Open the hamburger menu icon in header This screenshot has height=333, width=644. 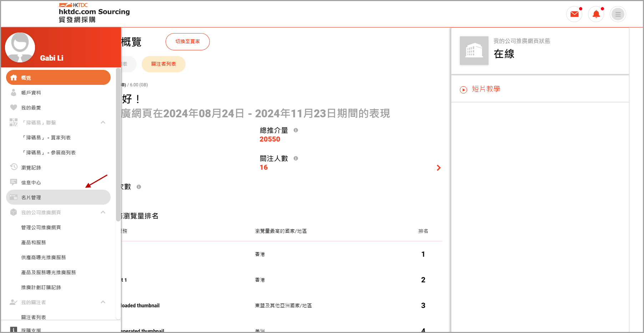point(618,14)
